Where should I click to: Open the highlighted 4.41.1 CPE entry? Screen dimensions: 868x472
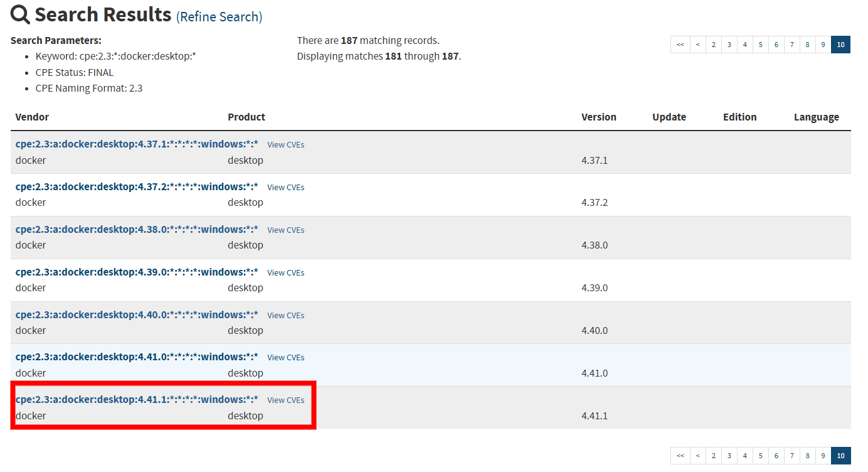[x=136, y=400]
